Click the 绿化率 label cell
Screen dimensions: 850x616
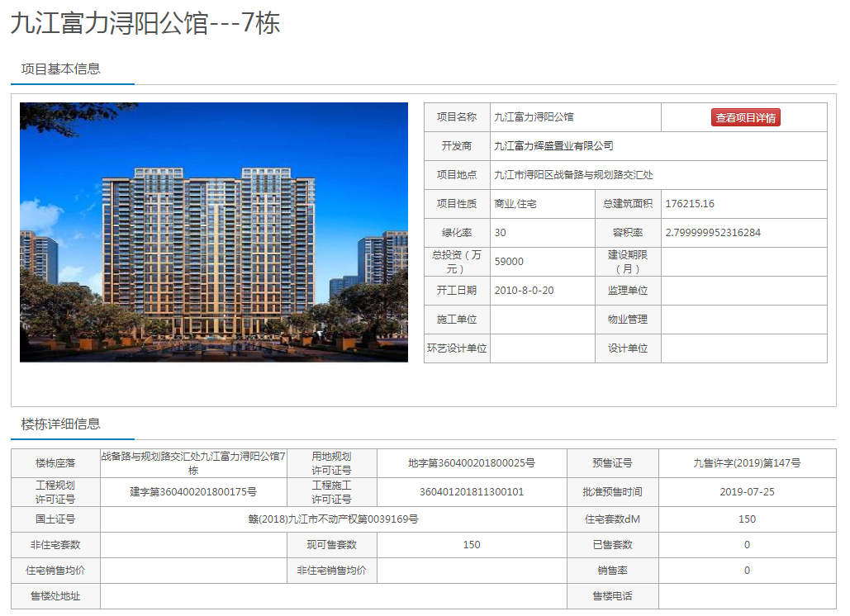click(457, 232)
